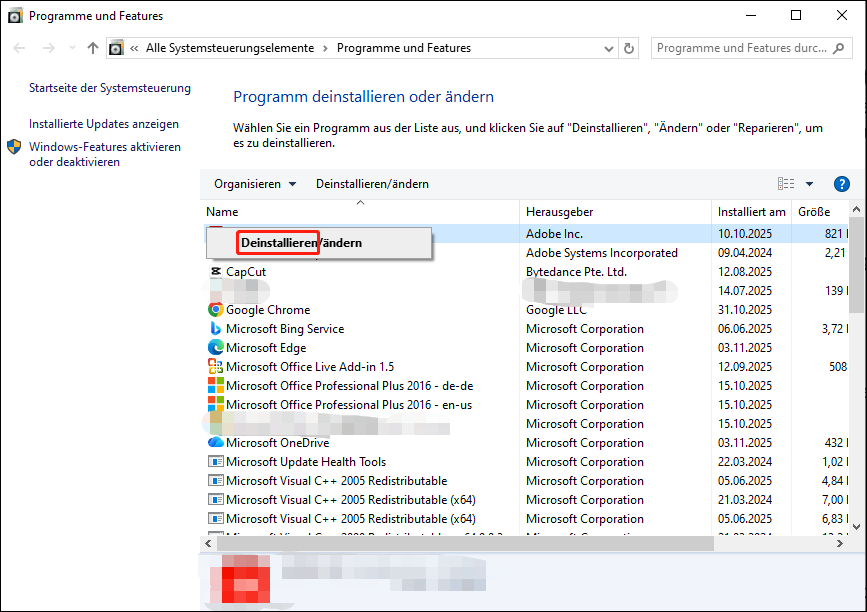Click the Google LLC publisher cell
Viewport: 867px width, 612px height.
[x=556, y=310]
